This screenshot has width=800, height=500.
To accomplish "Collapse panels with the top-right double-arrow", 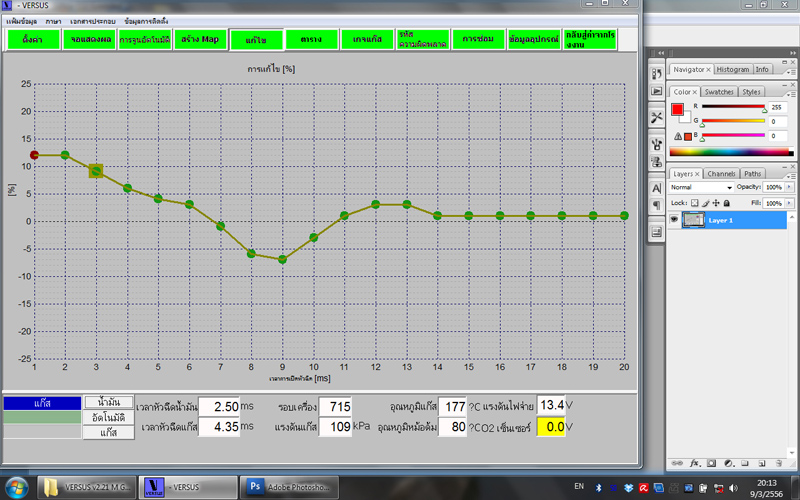I will point(792,53).
